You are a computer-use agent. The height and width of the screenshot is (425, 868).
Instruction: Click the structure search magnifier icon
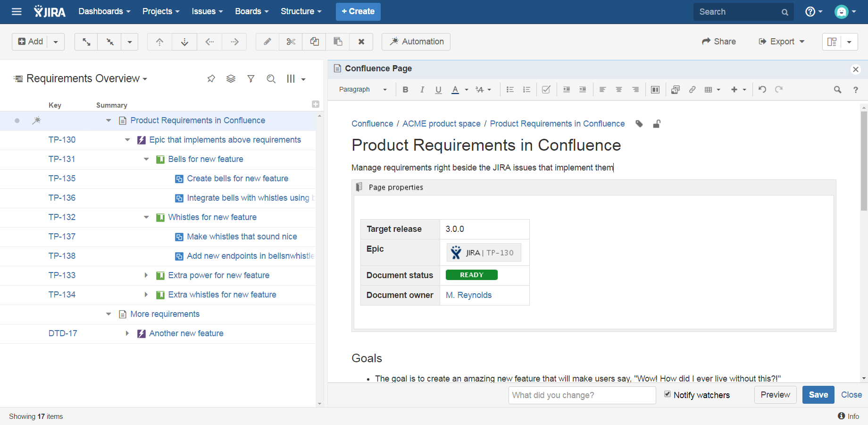click(x=271, y=79)
